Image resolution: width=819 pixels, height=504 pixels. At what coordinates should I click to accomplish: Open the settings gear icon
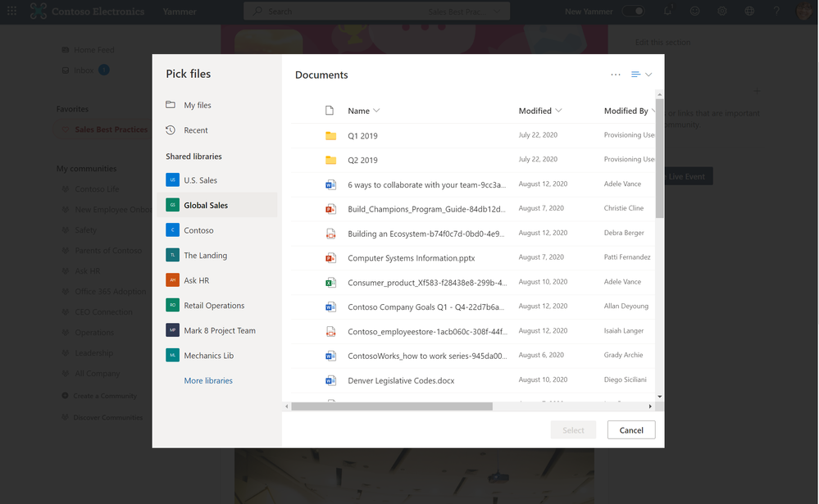coord(721,11)
